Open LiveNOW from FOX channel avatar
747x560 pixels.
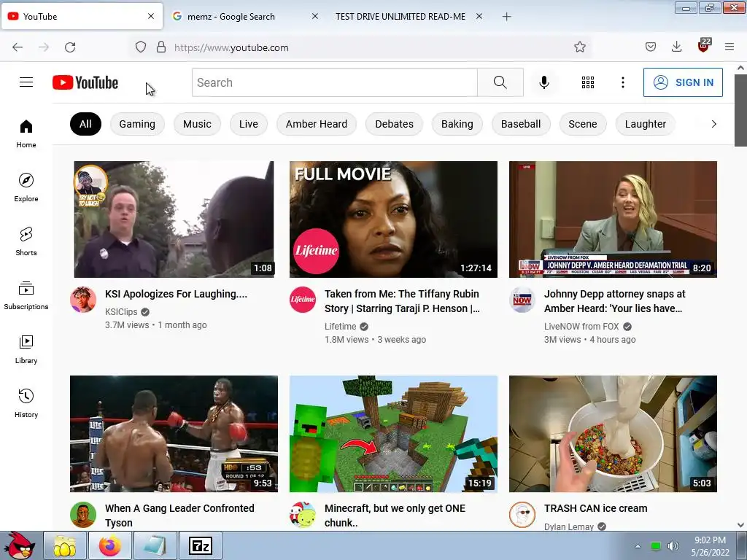pyautogui.click(x=522, y=300)
